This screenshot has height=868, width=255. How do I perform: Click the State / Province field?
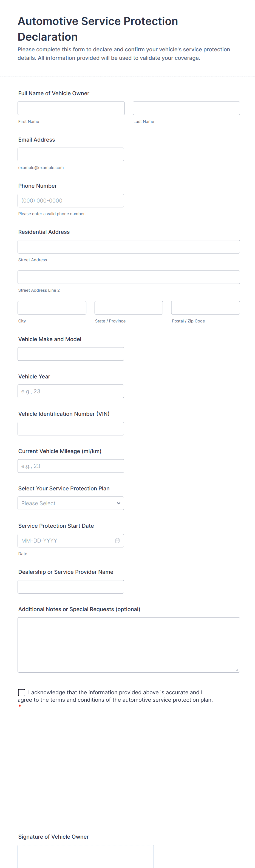[129, 308]
